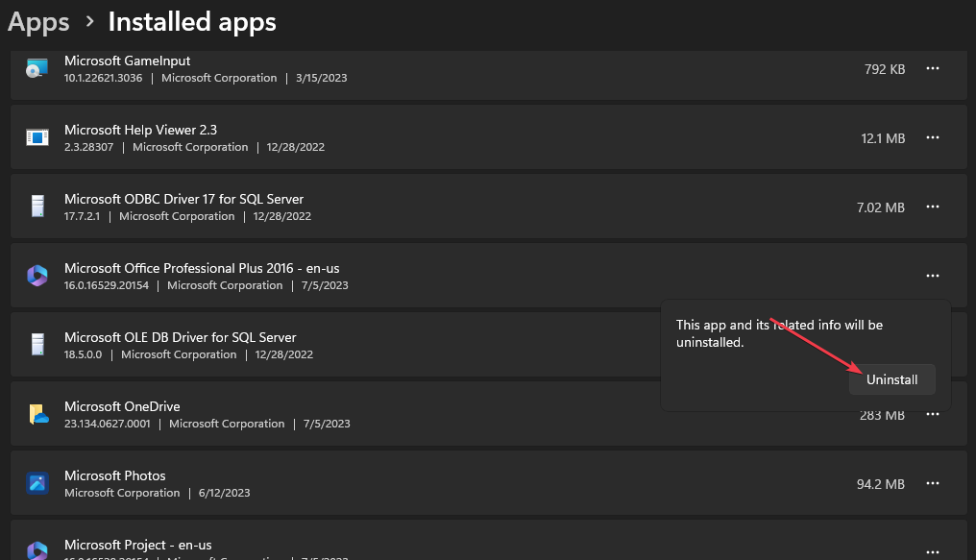
Task: Open more options for Microsoft Project - en-us
Action: pyautogui.click(x=933, y=552)
